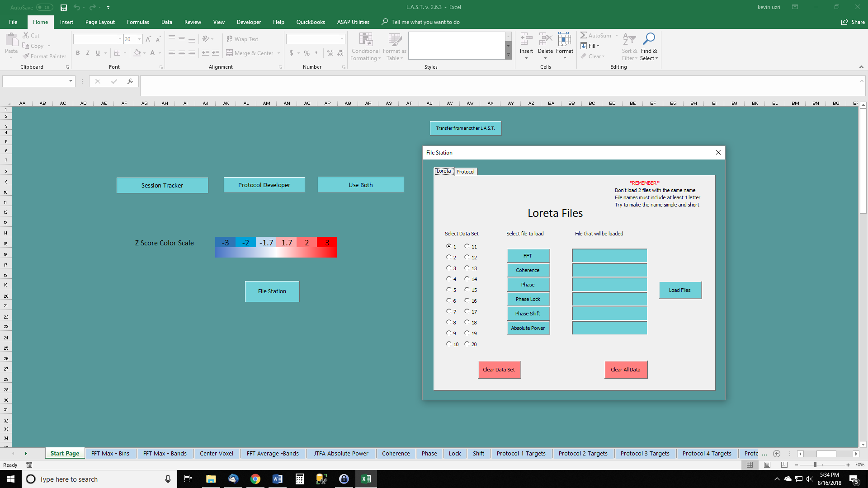The image size is (868, 488).
Task: Click the Clear All Data button
Action: point(626,370)
